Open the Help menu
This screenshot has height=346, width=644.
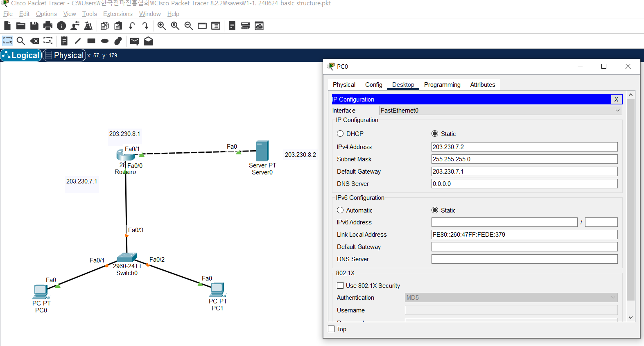[x=173, y=14]
